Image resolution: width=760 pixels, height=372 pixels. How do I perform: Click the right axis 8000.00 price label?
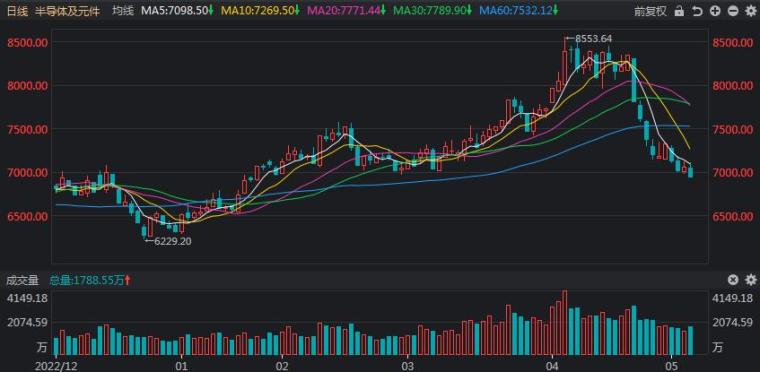[733, 86]
